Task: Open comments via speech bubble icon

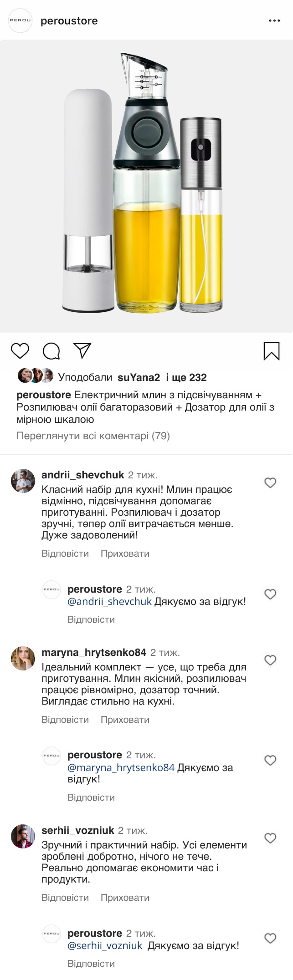Action: pos(51,351)
